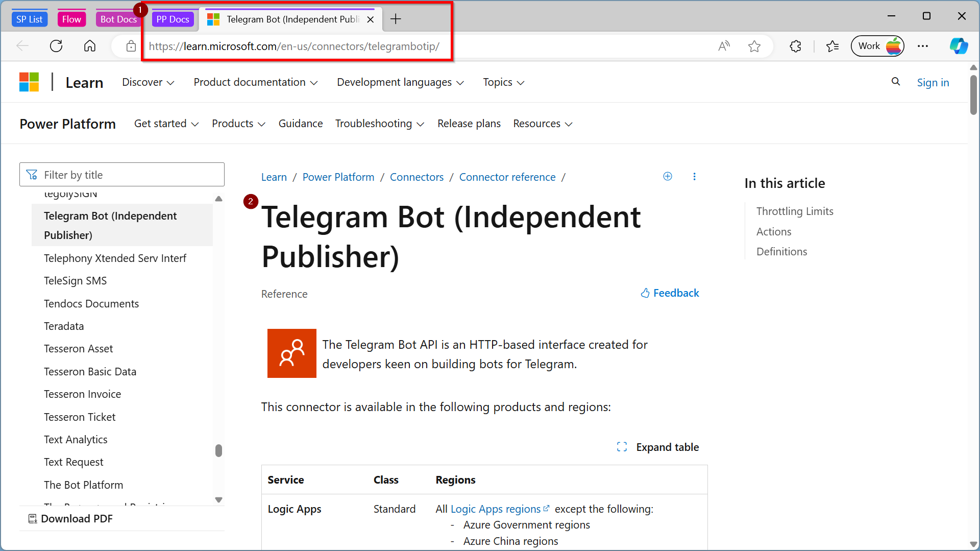Viewport: 980px width, 551px height.
Task: Open the Work profile button
Action: pos(877,46)
